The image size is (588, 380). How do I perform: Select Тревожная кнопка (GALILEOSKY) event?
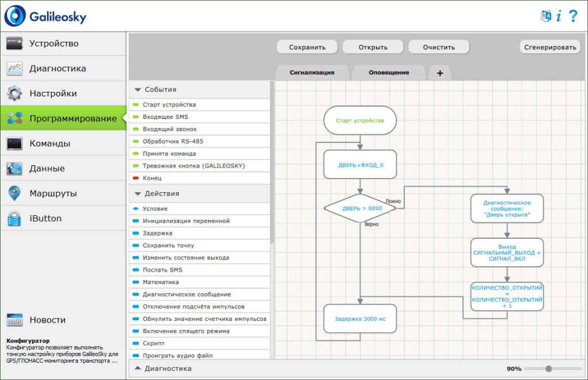click(x=199, y=166)
